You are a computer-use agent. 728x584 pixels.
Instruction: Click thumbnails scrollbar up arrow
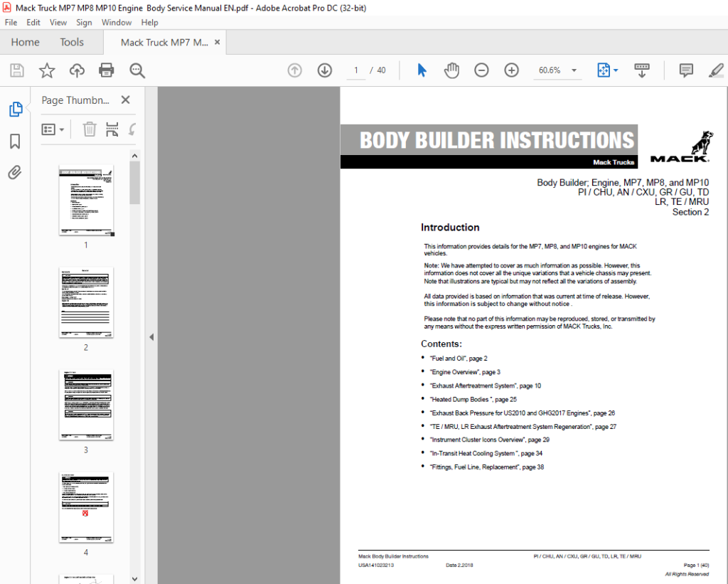pyautogui.click(x=134, y=156)
